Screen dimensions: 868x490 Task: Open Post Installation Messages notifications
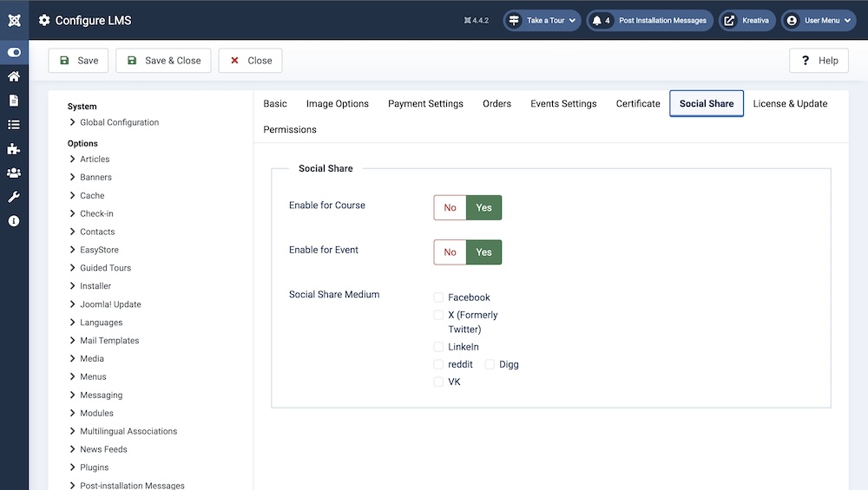point(650,20)
